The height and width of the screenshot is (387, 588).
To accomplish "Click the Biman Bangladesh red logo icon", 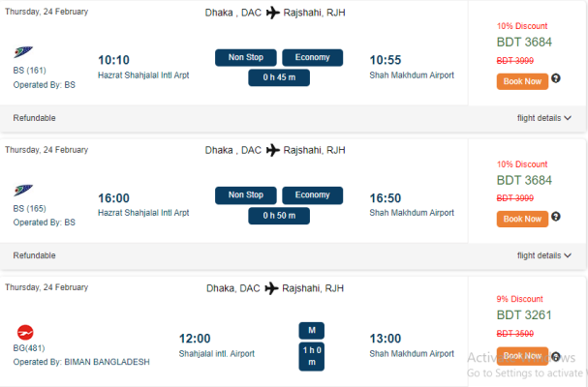I will pos(25,332).
